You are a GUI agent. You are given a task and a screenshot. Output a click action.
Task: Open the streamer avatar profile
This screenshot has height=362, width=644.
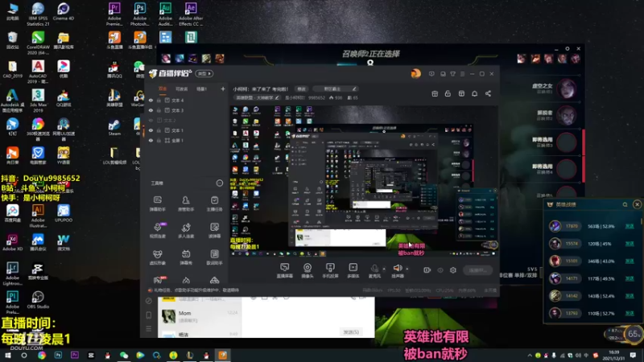[415, 73]
